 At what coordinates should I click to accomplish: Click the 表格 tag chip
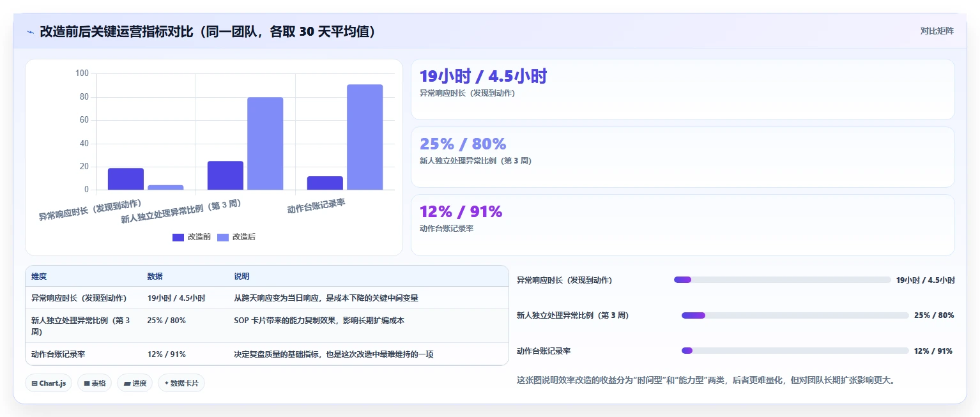point(95,383)
